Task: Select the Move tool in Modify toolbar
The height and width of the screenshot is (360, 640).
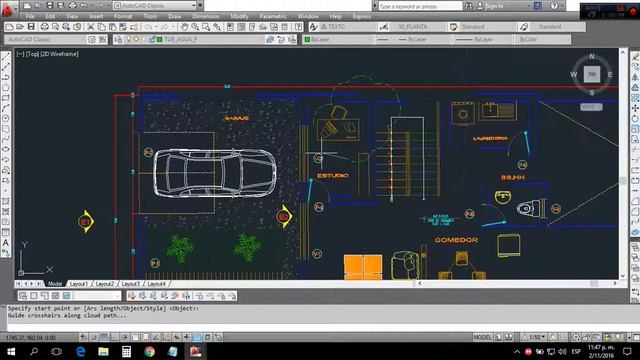Action: [635, 108]
